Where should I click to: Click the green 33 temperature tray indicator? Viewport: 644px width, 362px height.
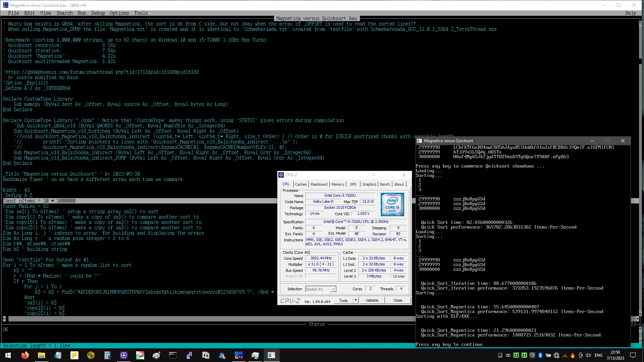[x=516, y=355]
